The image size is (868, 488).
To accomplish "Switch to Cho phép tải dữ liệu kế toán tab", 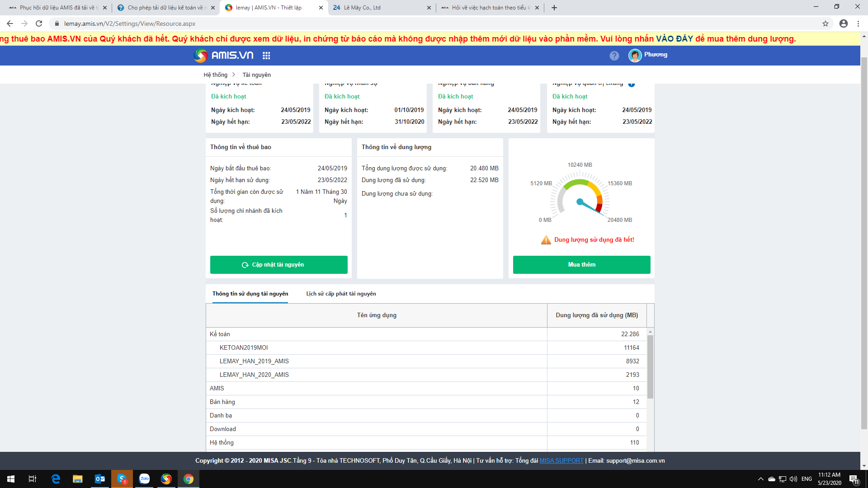I will point(165,8).
